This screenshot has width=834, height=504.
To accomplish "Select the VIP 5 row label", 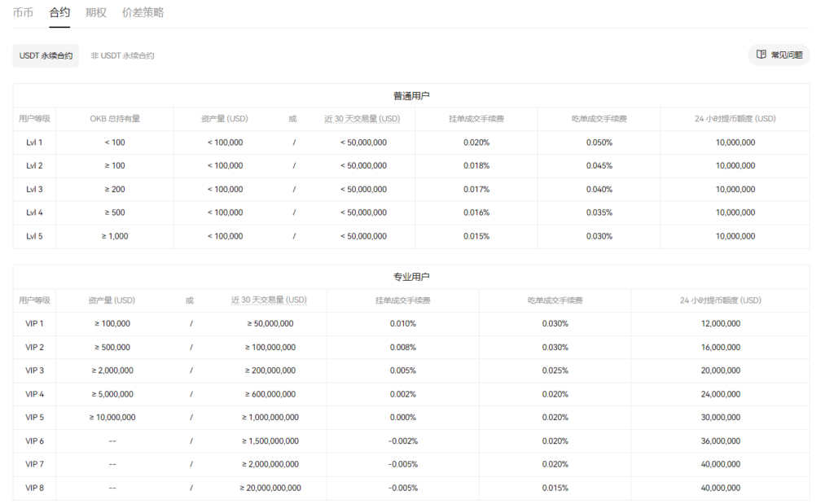I will 34,418.
